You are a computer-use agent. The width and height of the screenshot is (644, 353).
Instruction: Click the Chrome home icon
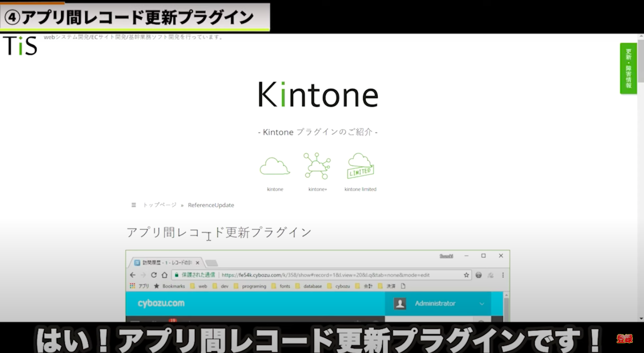pos(164,275)
